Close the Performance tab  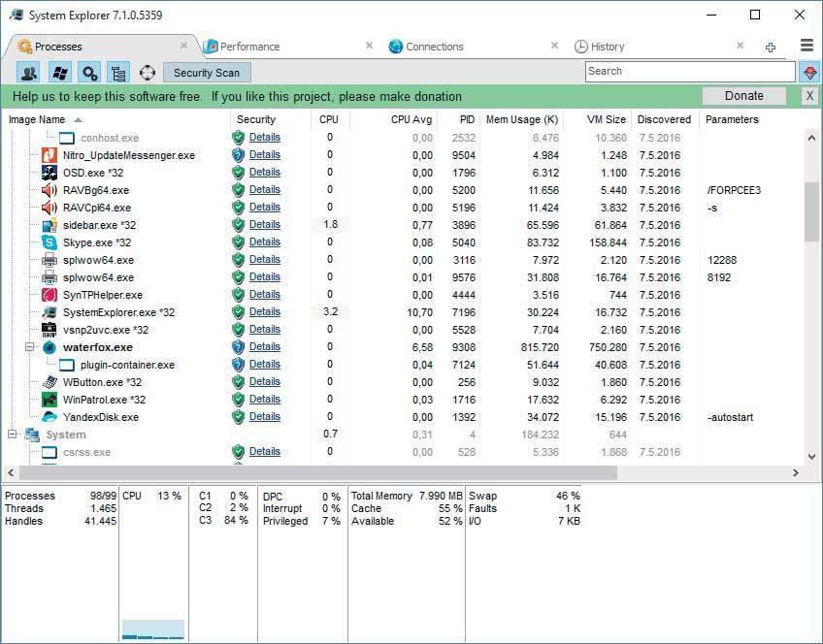point(370,46)
